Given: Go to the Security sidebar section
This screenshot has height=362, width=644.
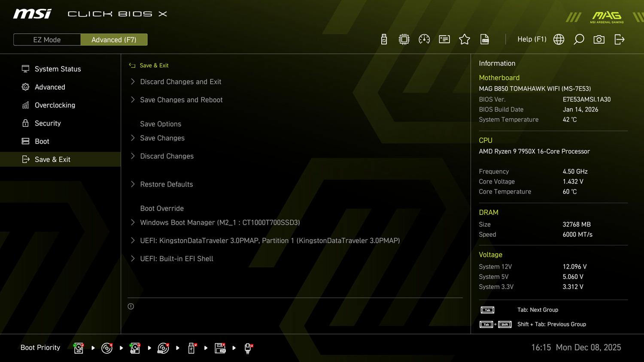Looking at the screenshot, I should tap(48, 123).
